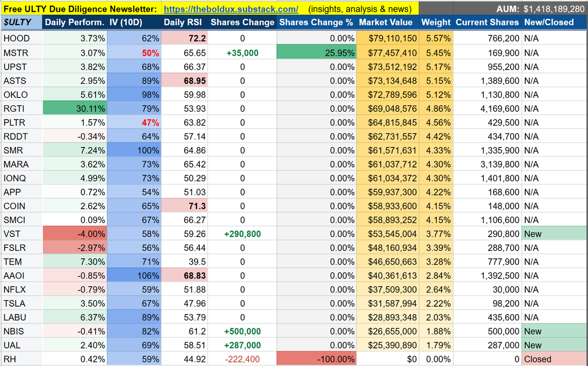
Task: Select the RDDT ticker cell
Action: (21, 136)
